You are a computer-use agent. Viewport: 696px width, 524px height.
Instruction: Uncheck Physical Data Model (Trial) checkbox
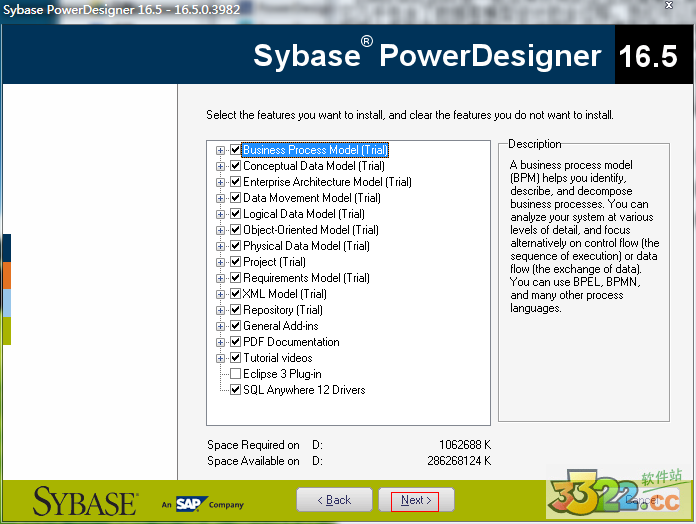pyautogui.click(x=236, y=245)
